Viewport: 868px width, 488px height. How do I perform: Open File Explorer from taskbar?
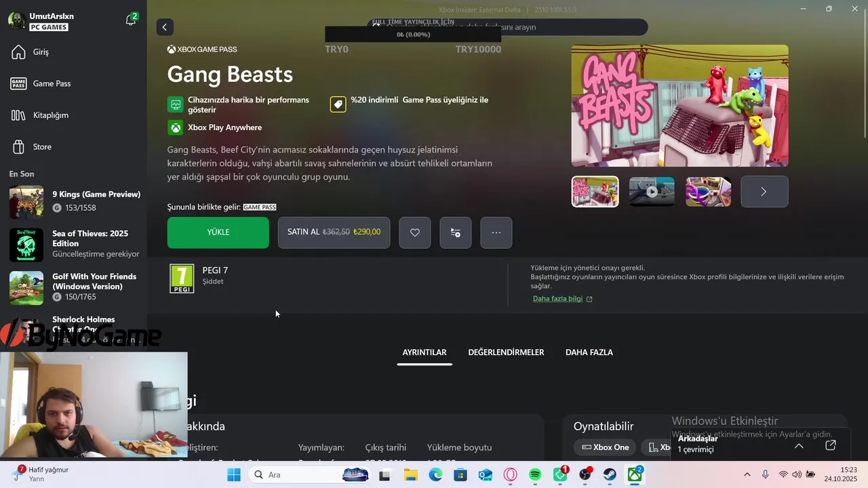pyautogui.click(x=410, y=475)
